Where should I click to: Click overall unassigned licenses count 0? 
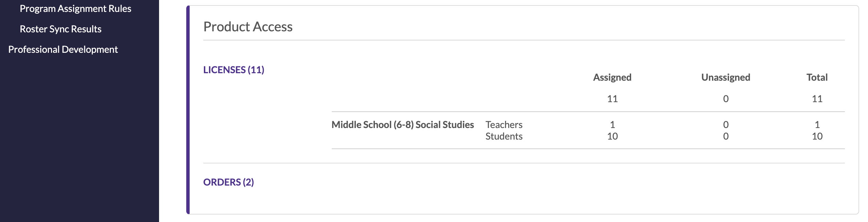[726, 99]
